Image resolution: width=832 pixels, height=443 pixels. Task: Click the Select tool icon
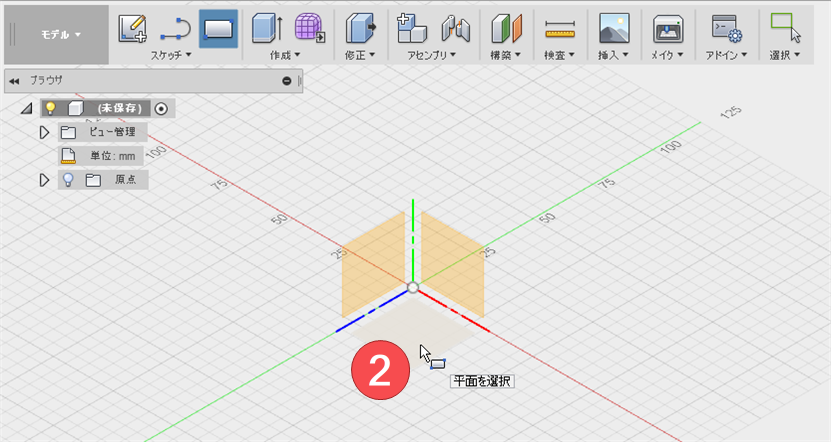[785, 28]
